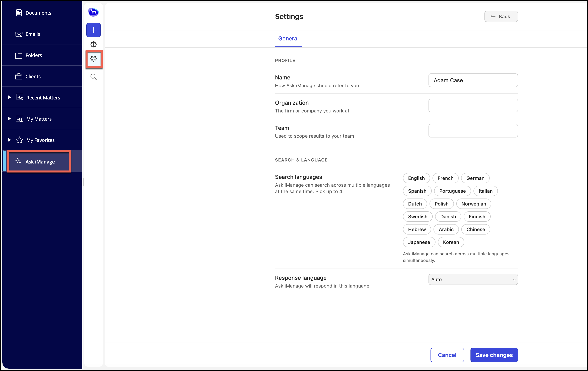Image resolution: width=588 pixels, height=371 pixels.
Task: Click 'The firm or company you work at'
Action: (312, 111)
